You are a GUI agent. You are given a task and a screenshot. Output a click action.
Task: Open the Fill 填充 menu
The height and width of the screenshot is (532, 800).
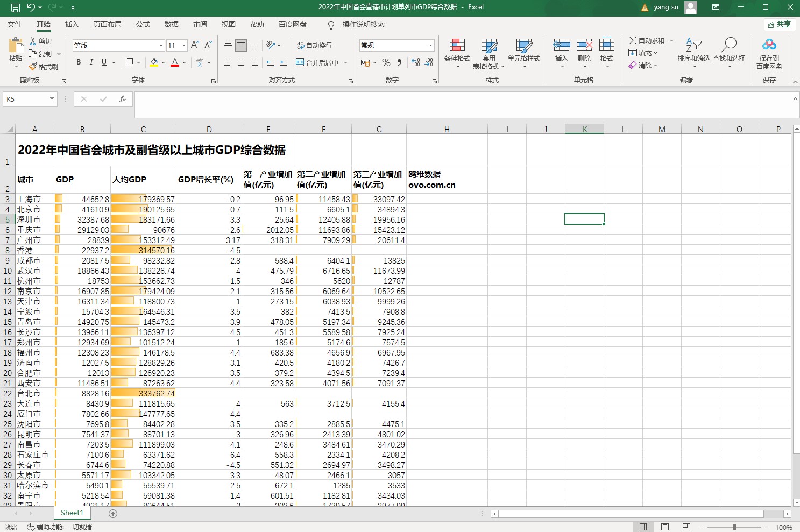click(643, 53)
